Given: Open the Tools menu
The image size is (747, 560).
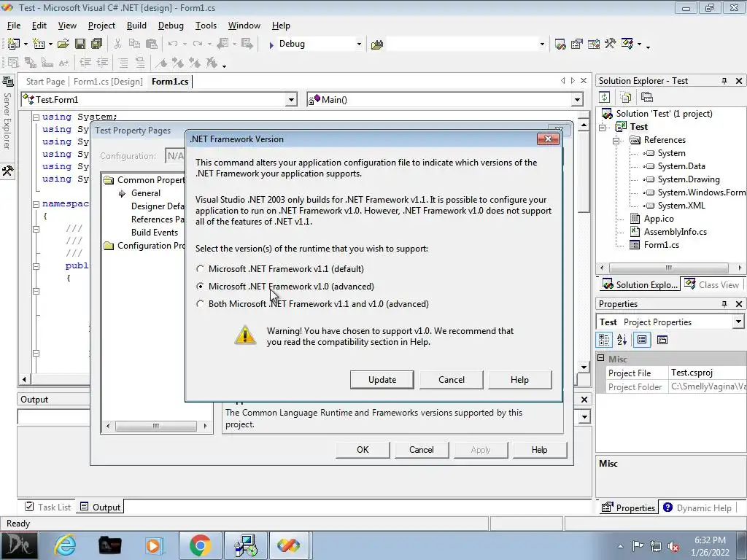Looking at the screenshot, I should 206,26.
